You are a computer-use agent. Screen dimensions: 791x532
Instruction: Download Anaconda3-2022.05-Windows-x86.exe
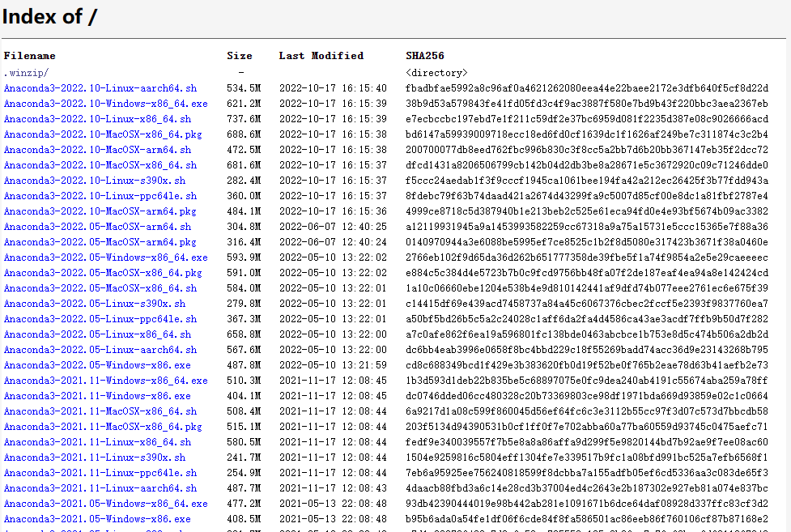coord(97,365)
